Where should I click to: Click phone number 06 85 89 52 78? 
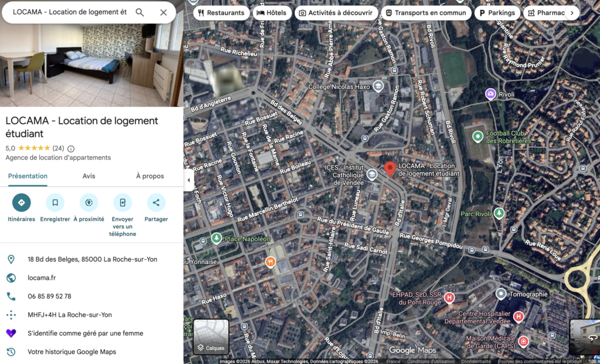[x=49, y=296]
